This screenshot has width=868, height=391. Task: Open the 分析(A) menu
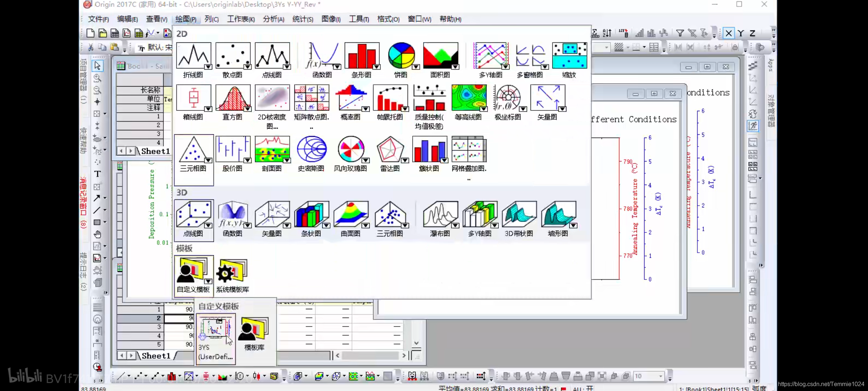(x=273, y=19)
